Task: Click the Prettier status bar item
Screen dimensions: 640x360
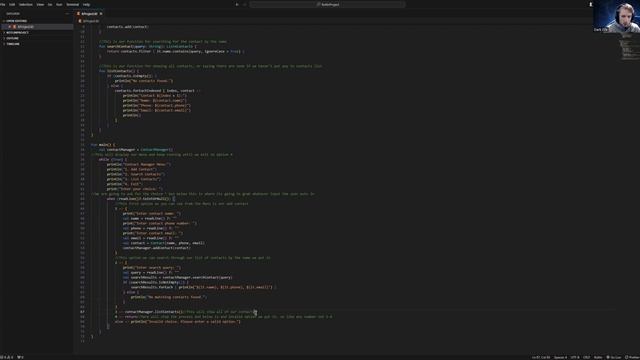Action: tap(632, 358)
